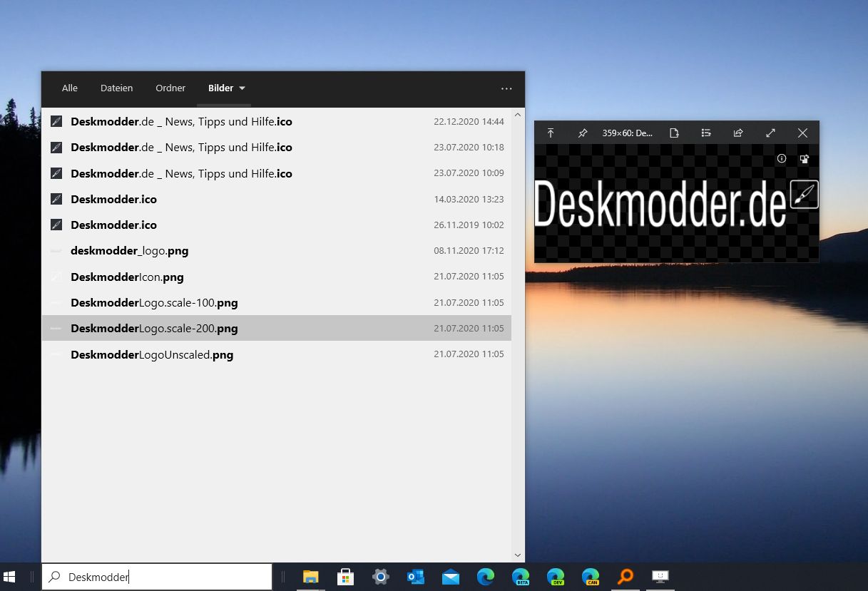Share the image using the share icon
868x591 pixels.
pyautogui.click(x=738, y=133)
